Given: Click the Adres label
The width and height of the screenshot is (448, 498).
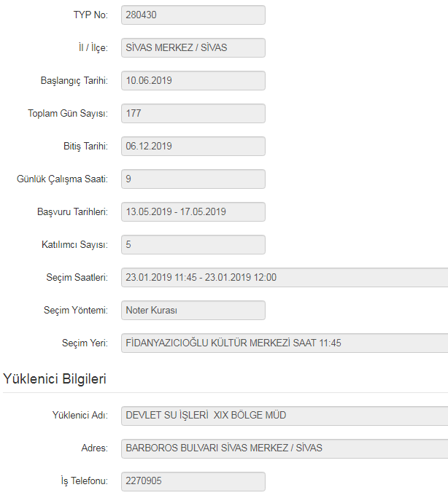Looking at the screenshot, I should (95, 448).
